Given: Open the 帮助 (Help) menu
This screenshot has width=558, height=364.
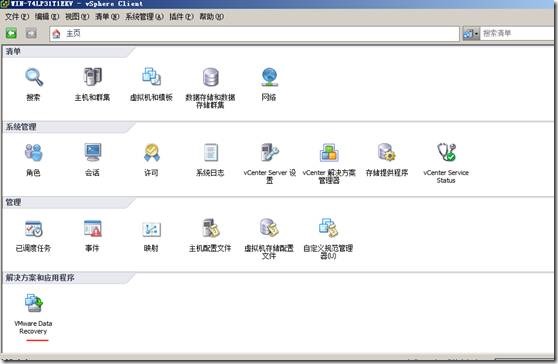Looking at the screenshot, I should click(x=211, y=17).
